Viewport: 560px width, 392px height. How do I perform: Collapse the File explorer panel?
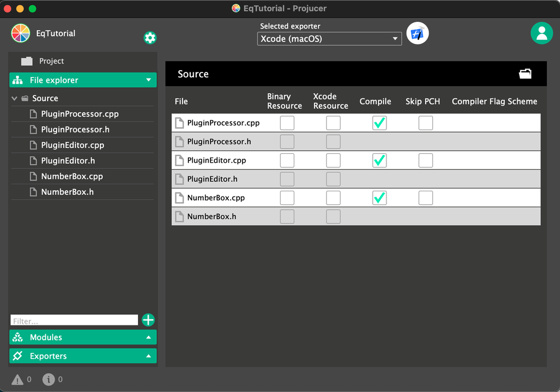coord(83,80)
